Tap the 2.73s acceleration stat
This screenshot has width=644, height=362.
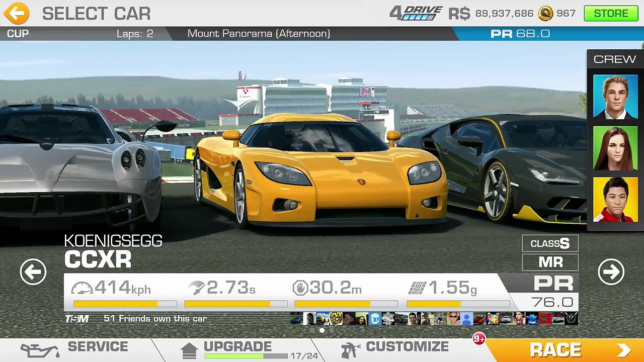pyautogui.click(x=221, y=288)
